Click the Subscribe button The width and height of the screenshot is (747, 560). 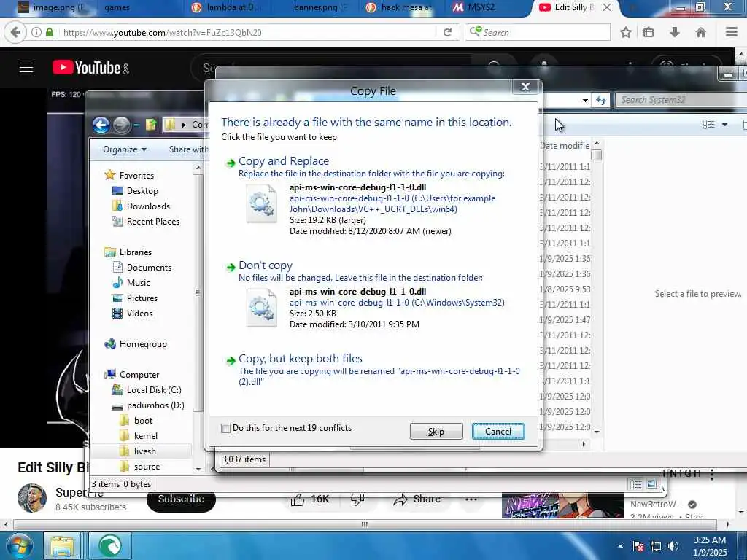tap(181, 499)
